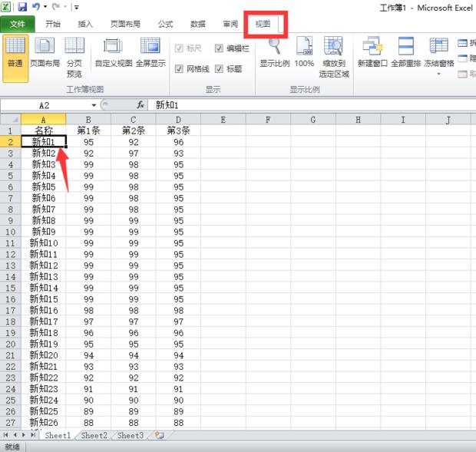Click the Name Box showing A2
The height and width of the screenshot is (452, 476).
click(x=45, y=105)
